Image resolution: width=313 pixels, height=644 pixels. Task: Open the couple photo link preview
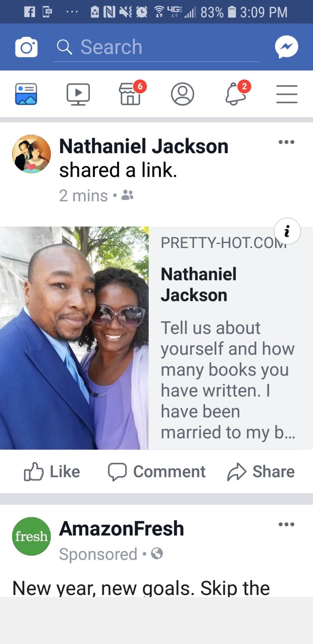pos(74,338)
